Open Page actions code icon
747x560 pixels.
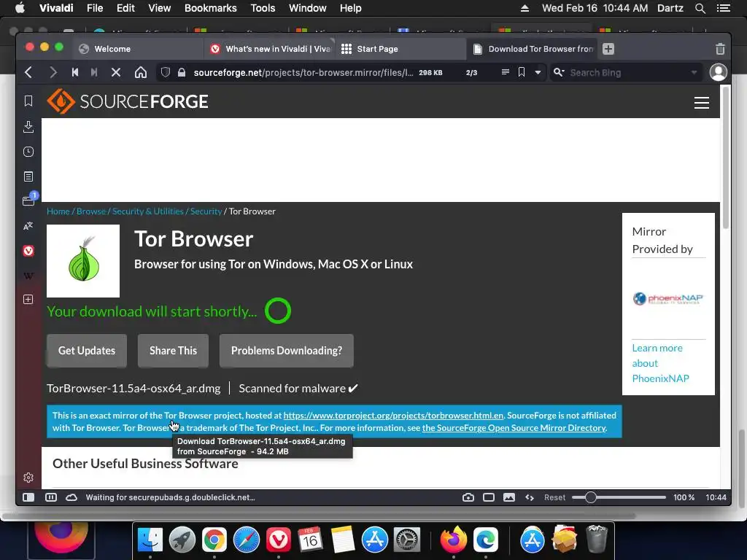coord(530,497)
